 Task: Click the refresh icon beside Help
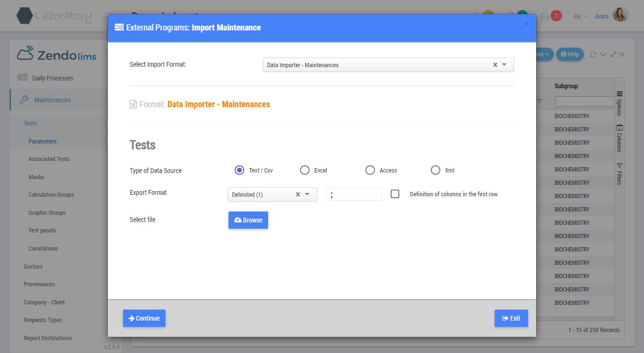[593, 54]
